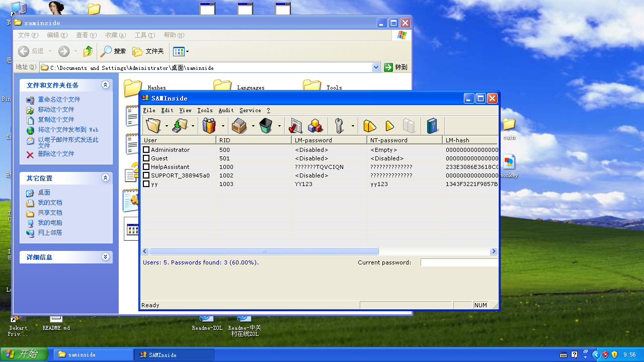Viewport: 644px width, 362px height.
Task: Open the Explorer views dropdown button
Action: [x=181, y=51]
